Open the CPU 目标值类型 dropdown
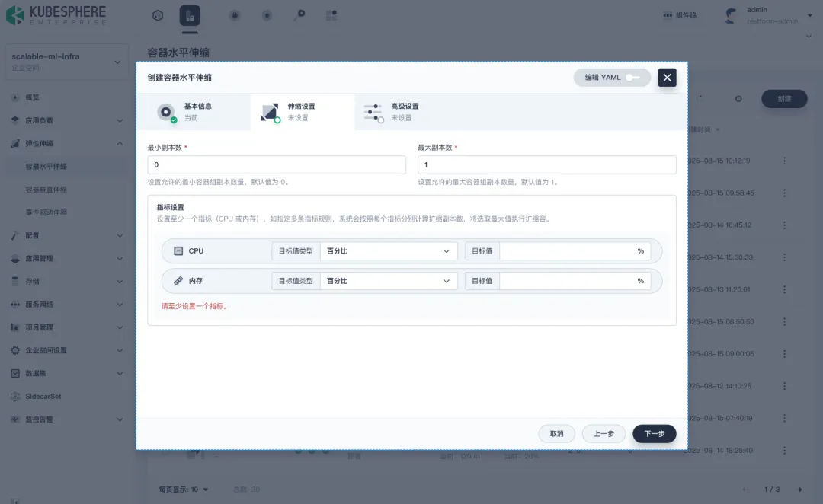823x504 pixels. (388, 251)
